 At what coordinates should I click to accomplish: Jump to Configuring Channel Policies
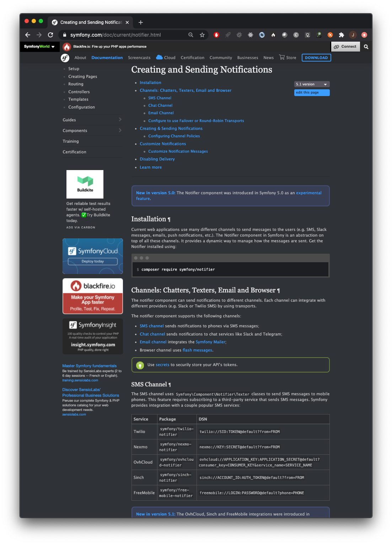[x=174, y=136]
